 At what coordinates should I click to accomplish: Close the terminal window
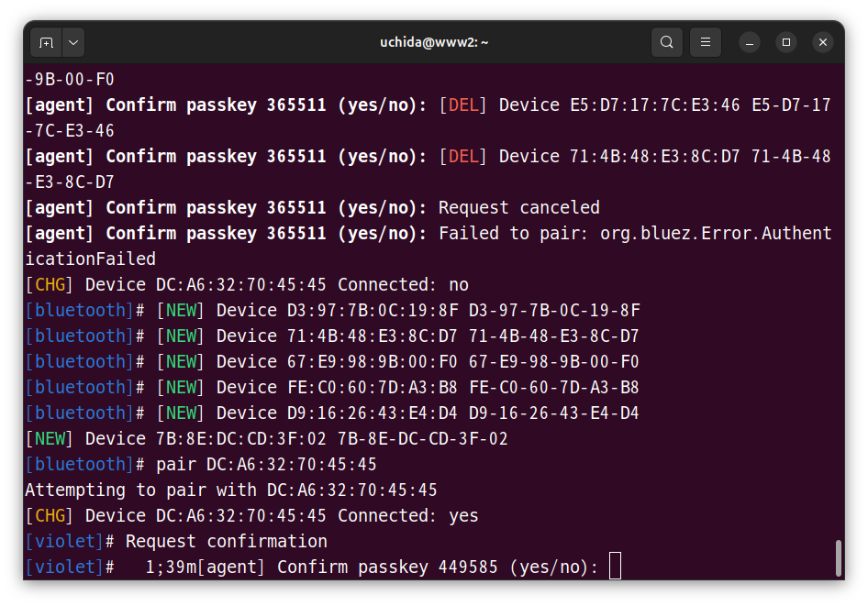tap(823, 42)
